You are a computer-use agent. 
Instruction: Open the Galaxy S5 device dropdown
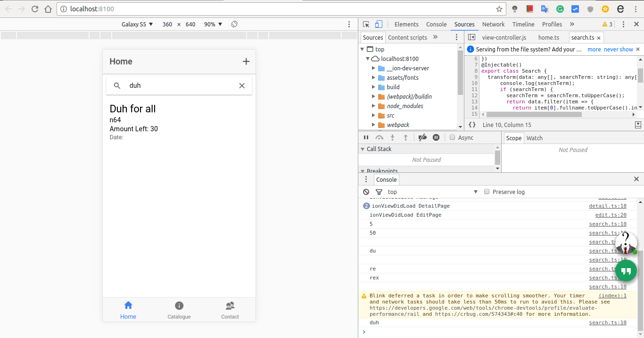click(x=137, y=24)
